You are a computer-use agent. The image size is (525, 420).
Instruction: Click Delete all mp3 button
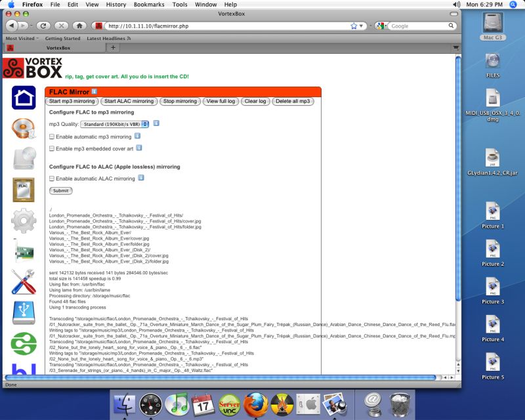pos(293,101)
